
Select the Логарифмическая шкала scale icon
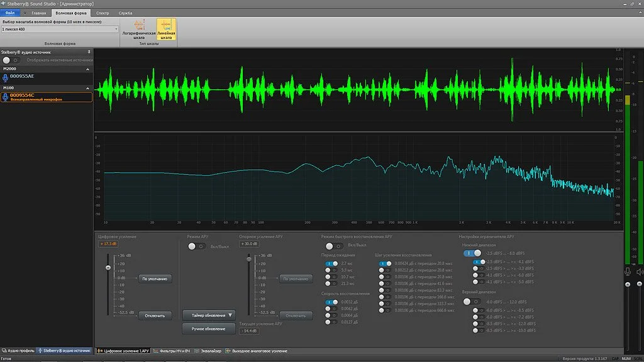139,29
